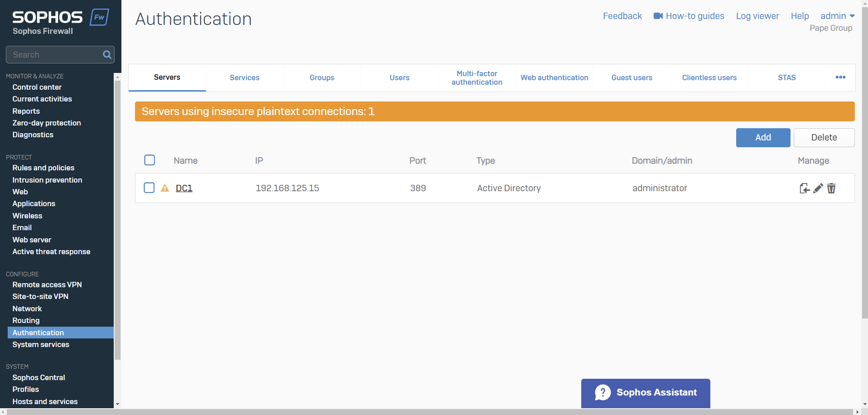The height and width of the screenshot is (415, 868).
Task: Switch to the Groups tab
Action: 322,77
